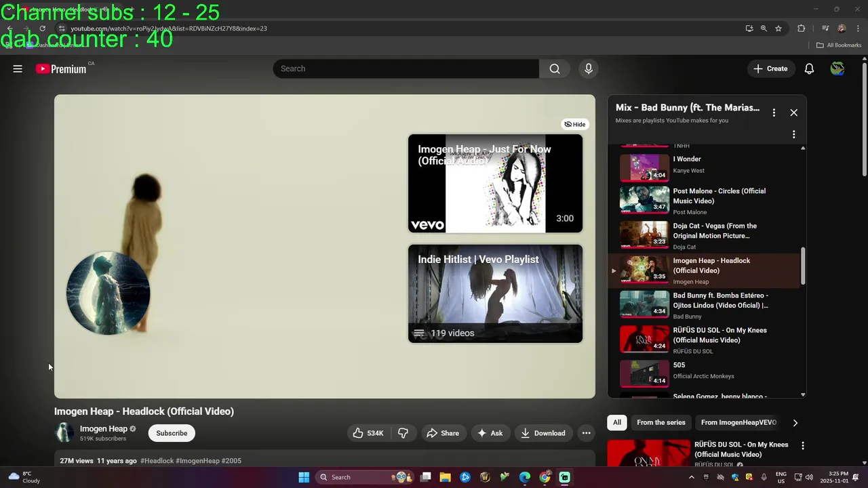
Task: Click the Create button
Action: coord(770,68)
